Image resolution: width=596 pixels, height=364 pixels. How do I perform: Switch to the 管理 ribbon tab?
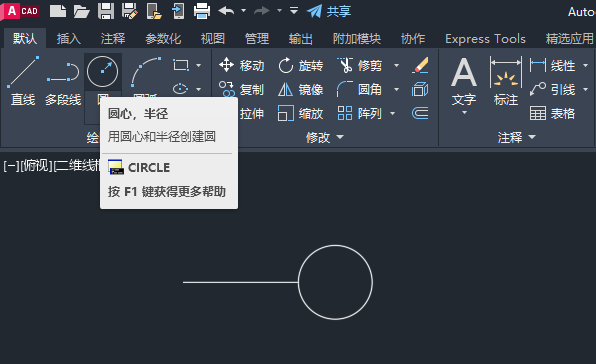(x=257, y=38)
